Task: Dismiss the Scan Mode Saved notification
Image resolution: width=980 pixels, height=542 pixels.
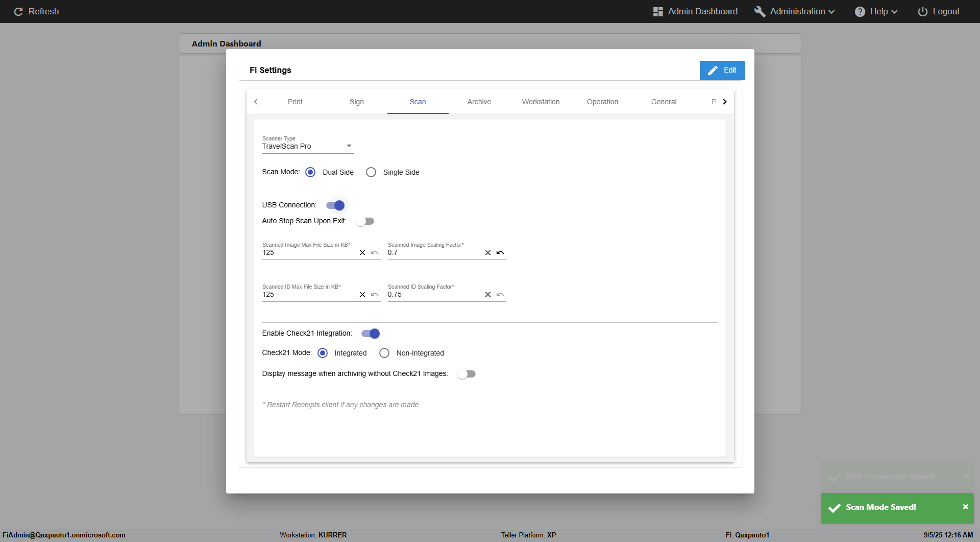Action: (x=965, y=507)
